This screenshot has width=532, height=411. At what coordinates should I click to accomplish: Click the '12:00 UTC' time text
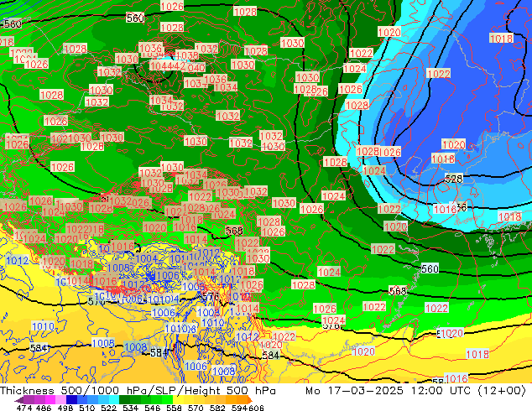point(441,391)
